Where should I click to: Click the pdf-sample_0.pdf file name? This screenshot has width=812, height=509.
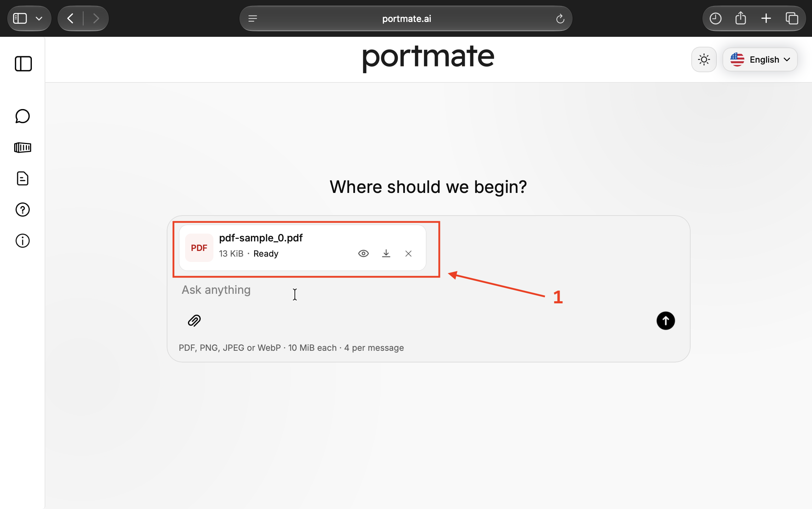point(261,238)
